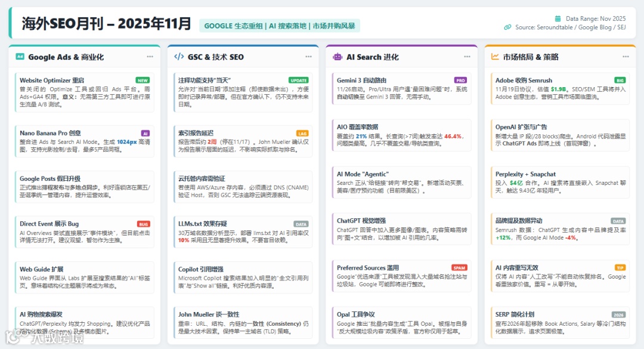Click the GOOGLE 生态重组 subtitle tag

(280, 26)
